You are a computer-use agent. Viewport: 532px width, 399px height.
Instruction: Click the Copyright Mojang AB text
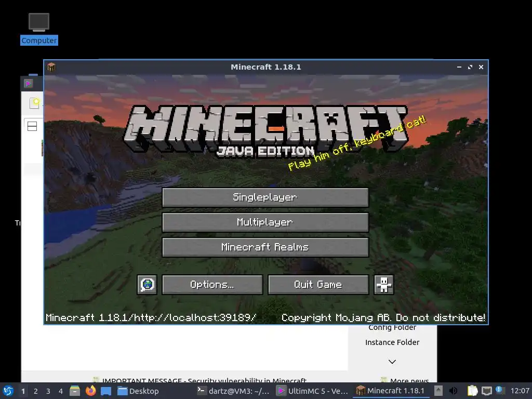(383, 317)
